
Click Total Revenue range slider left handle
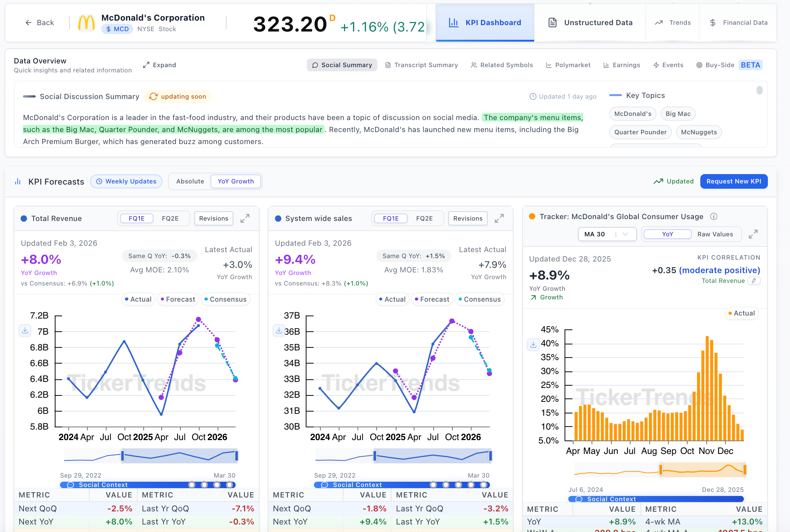[123, 456]
